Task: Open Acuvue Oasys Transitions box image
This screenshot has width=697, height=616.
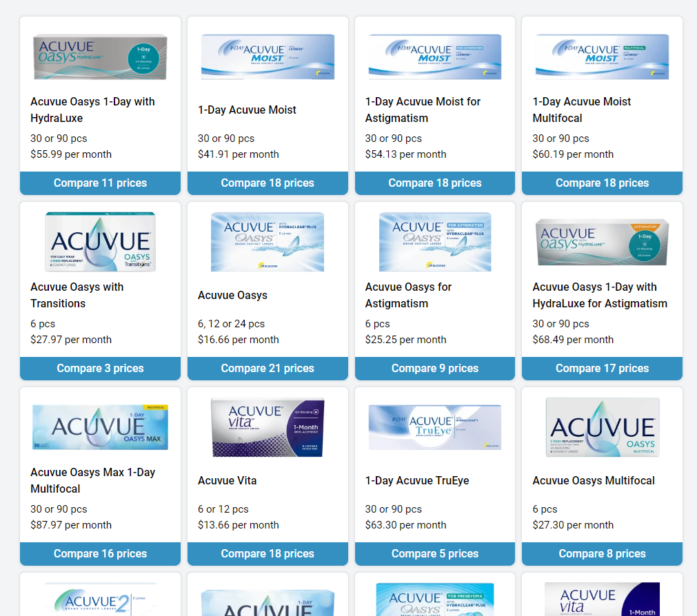Action: 100,242
